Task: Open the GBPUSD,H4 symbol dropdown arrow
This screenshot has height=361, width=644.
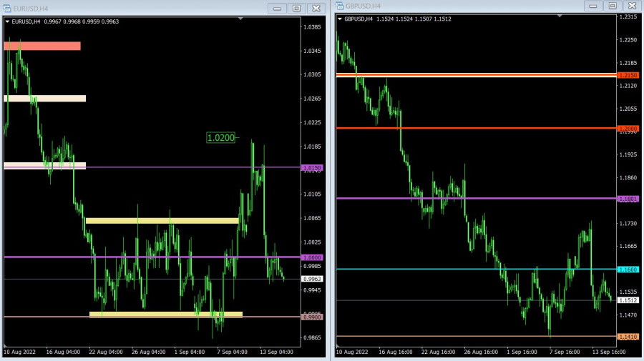Action: point(340,19)
